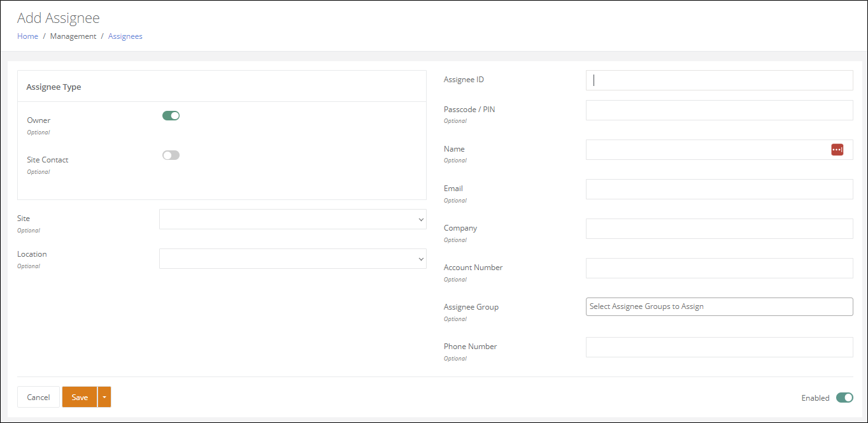
Task: Expand the Save button's dropdown arrow
Action: point(104,397)
